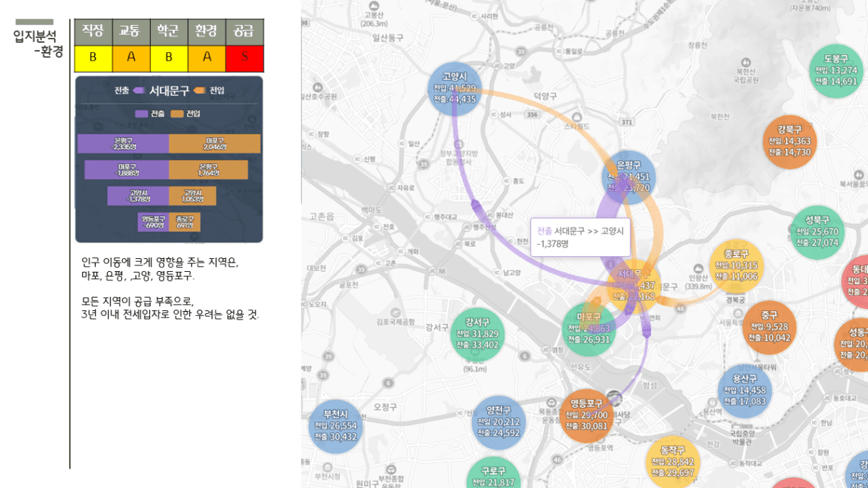Click the 서대문구 title in the chart panel
868x488 pixels.
(x=169, y=91)
